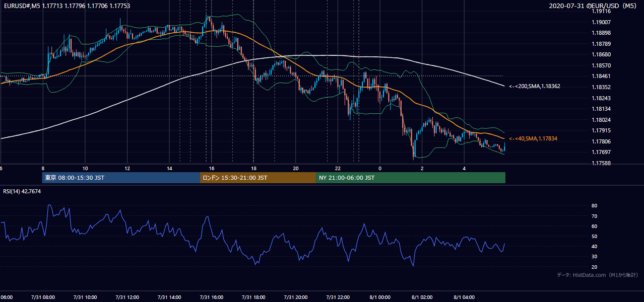Click price axis value 1.17588
The width and height of the screenshot is (644, 302).
coord(601,163)
